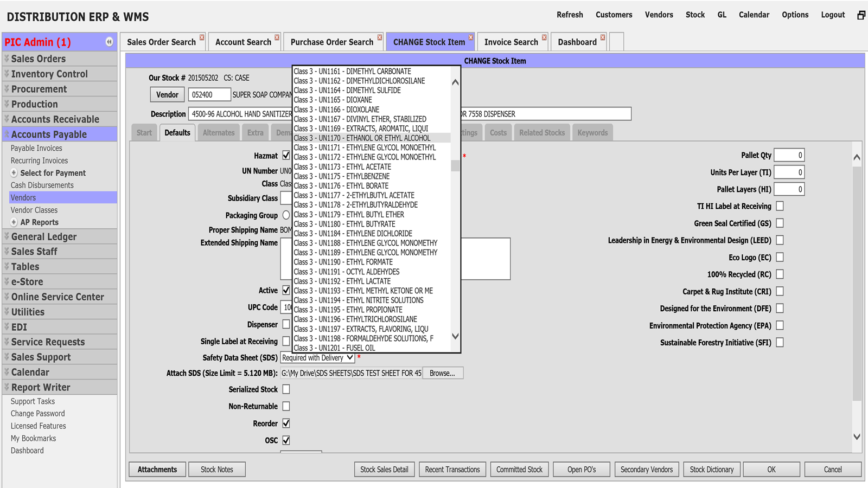Expand the Accounts Receivable section

coord(60,119)
